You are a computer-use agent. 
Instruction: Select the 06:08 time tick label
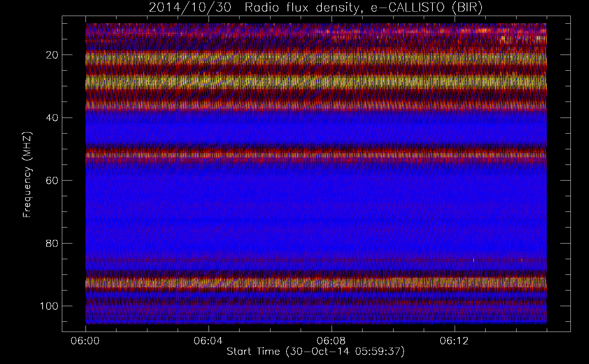[x=332, y=341]
